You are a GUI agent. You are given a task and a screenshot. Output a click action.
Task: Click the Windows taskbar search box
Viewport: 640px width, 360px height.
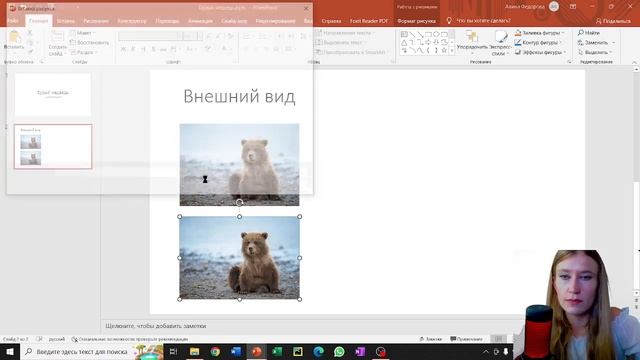tap(92, 351)
